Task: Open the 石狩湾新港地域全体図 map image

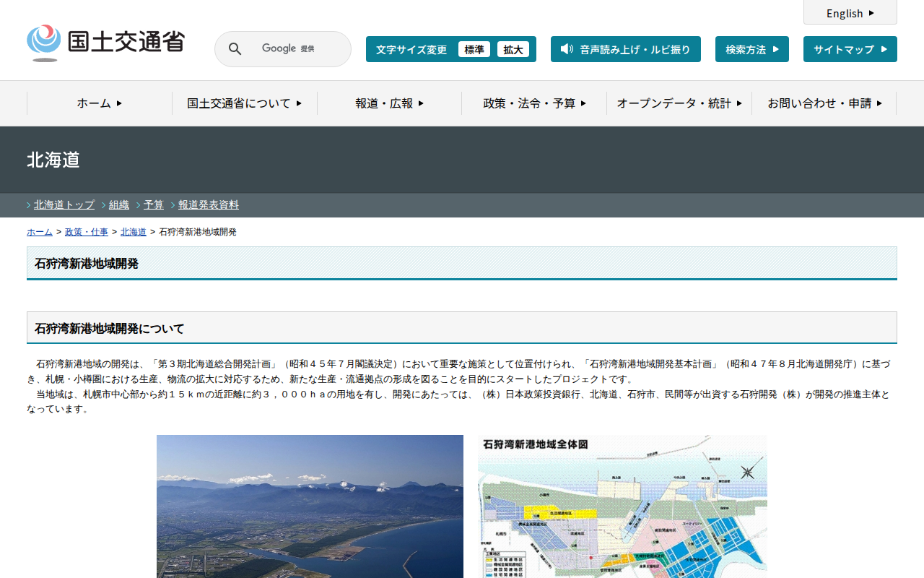Action: pos(622,506)
